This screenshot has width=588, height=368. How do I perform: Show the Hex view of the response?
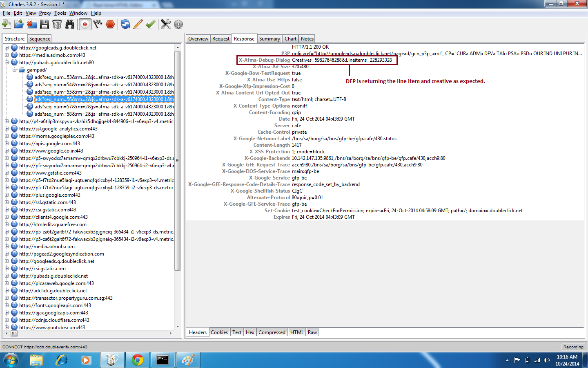click(x=250, y=332)
